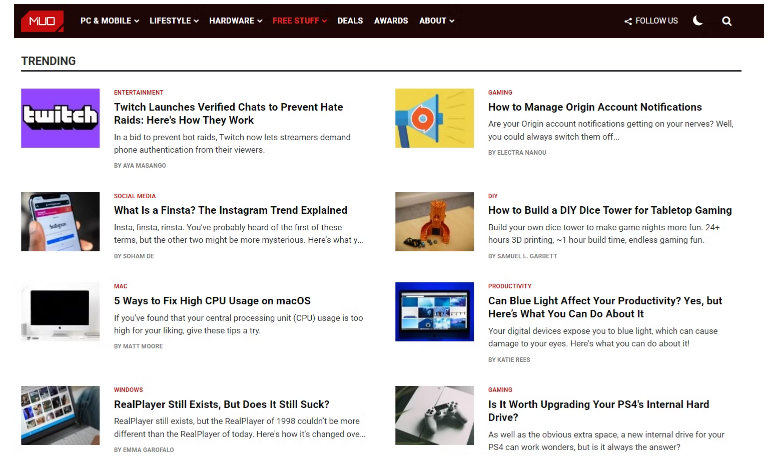The height and width of the screenshot is (464, 779).
Task: Open What Is a Finsta article
Action: pos(231,211)
